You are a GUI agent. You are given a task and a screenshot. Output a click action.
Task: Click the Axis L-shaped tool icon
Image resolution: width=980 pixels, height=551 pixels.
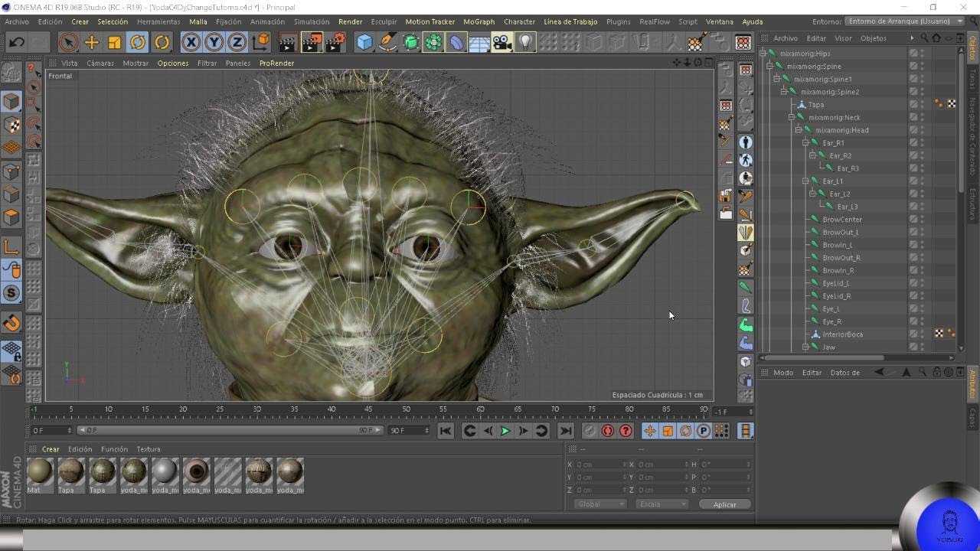11,246
